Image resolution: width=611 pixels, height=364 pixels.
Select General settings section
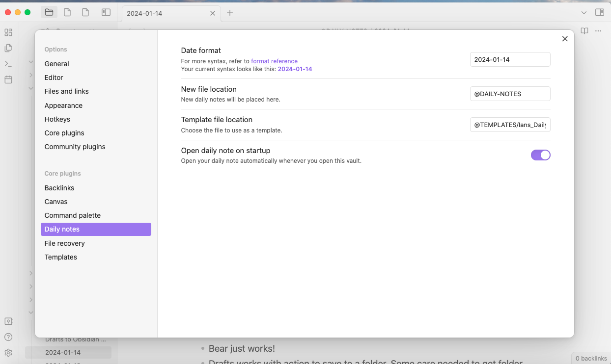[96, 64]
